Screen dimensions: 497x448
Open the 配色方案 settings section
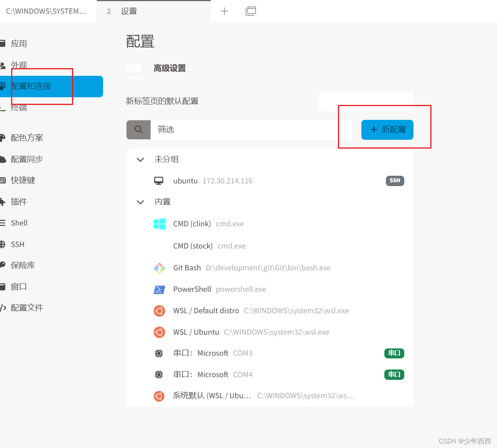tap(27, 137)
